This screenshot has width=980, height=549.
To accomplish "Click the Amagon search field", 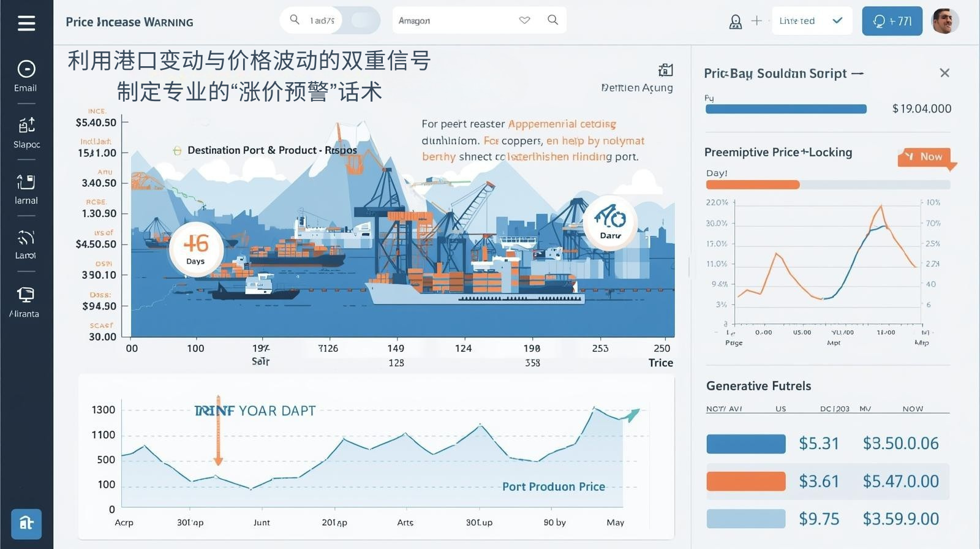I will (x=479, y=20).
